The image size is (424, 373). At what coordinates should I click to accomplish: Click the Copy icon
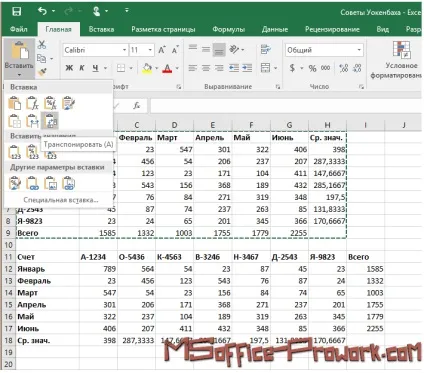[x=41, y=58]
